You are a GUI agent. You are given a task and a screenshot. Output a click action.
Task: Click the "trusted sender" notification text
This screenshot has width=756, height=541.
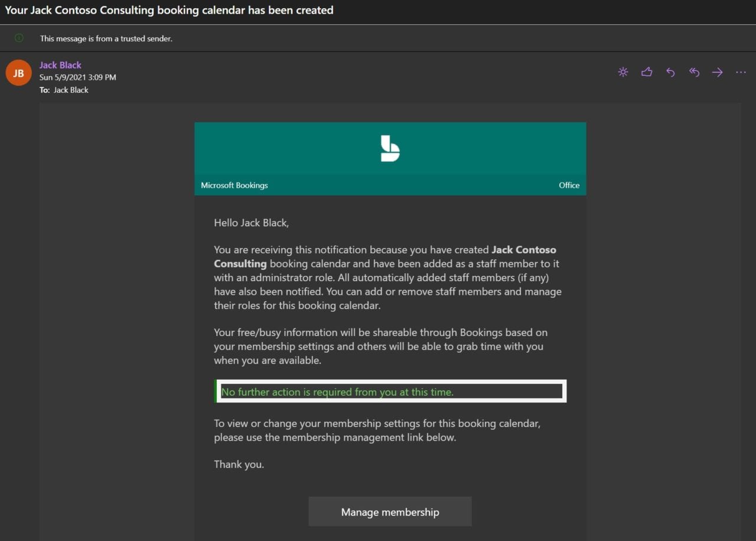106,38
